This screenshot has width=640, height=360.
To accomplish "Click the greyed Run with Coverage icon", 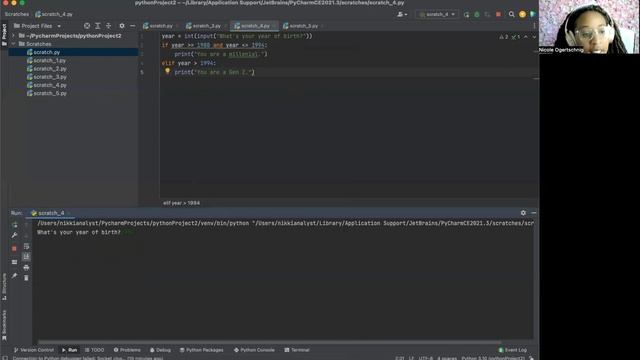I will (487, 14).
